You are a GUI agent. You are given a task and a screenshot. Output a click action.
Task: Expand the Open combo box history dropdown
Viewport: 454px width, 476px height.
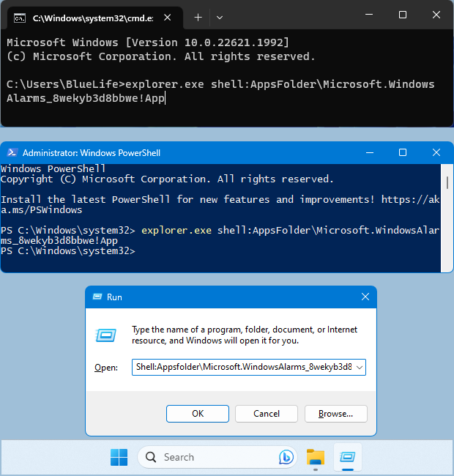coord(359,367)
